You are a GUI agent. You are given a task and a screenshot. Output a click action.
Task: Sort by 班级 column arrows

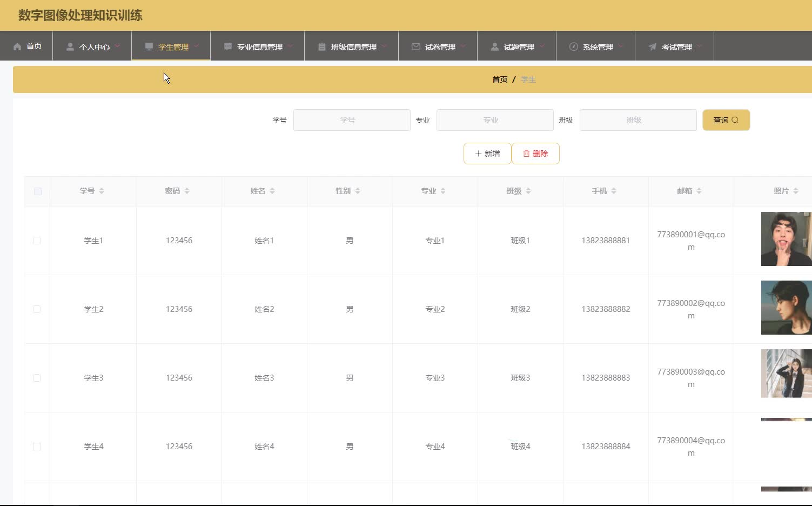click(528, 191)
